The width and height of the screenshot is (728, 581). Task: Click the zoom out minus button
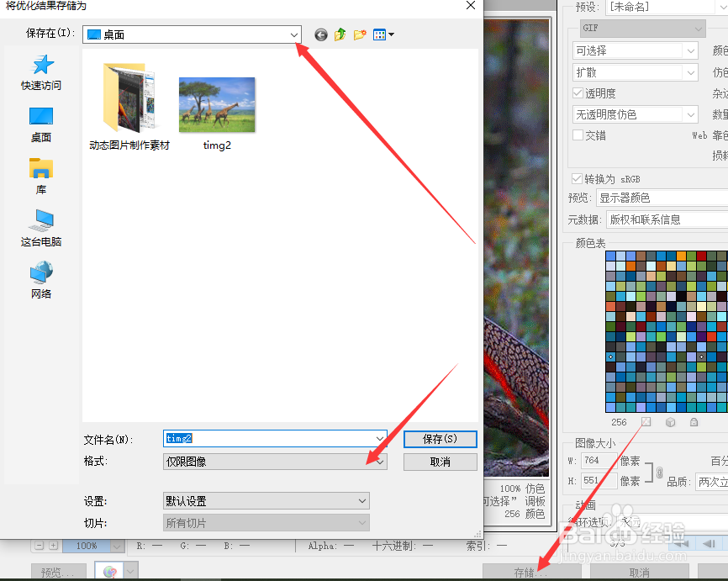click(40, 546)
